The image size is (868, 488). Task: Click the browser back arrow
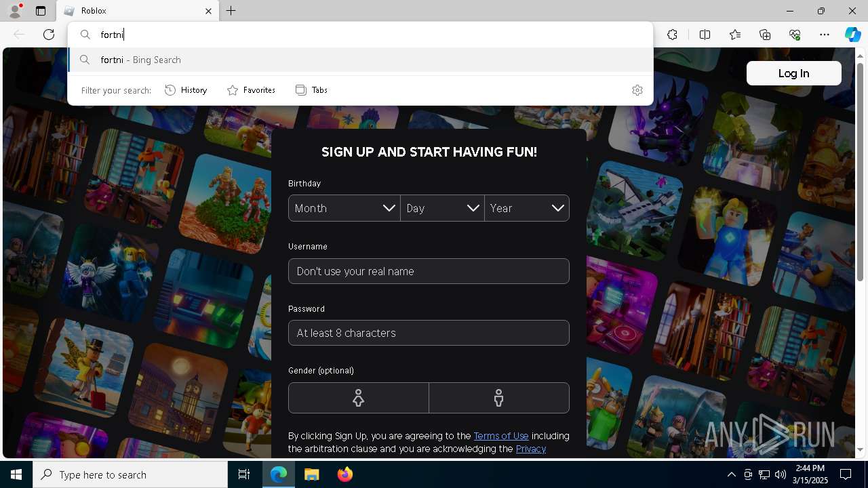coord(19,35)
